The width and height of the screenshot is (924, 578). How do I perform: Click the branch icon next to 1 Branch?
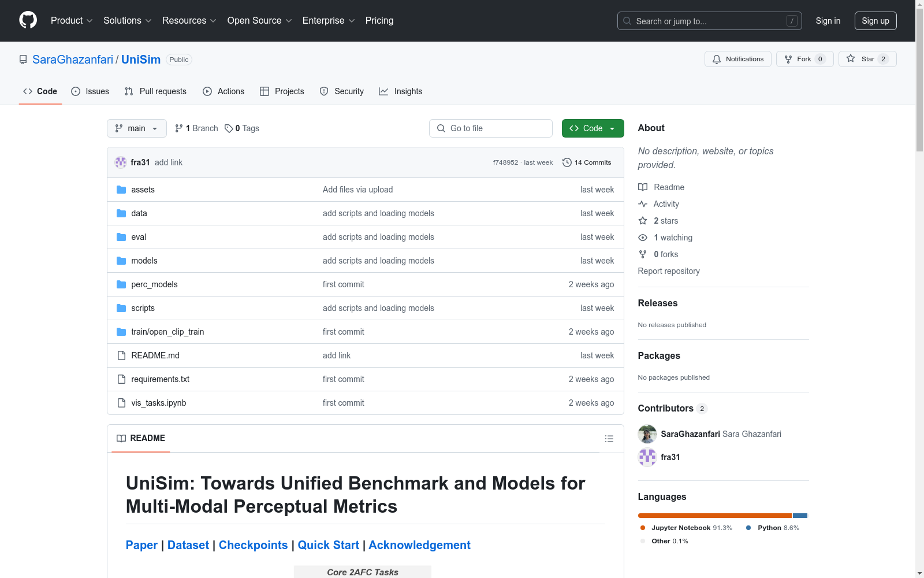pyautogui.click(x=179, y=128)
